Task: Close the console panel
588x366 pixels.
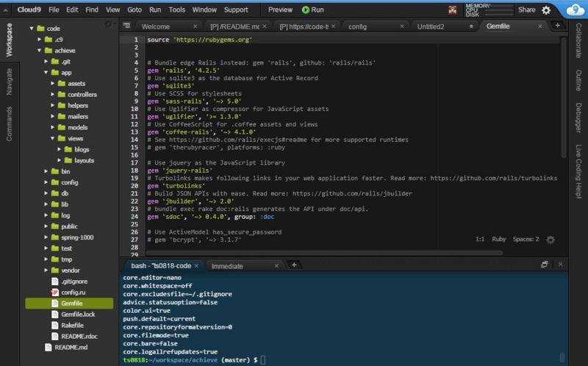Action: [560, 265]
